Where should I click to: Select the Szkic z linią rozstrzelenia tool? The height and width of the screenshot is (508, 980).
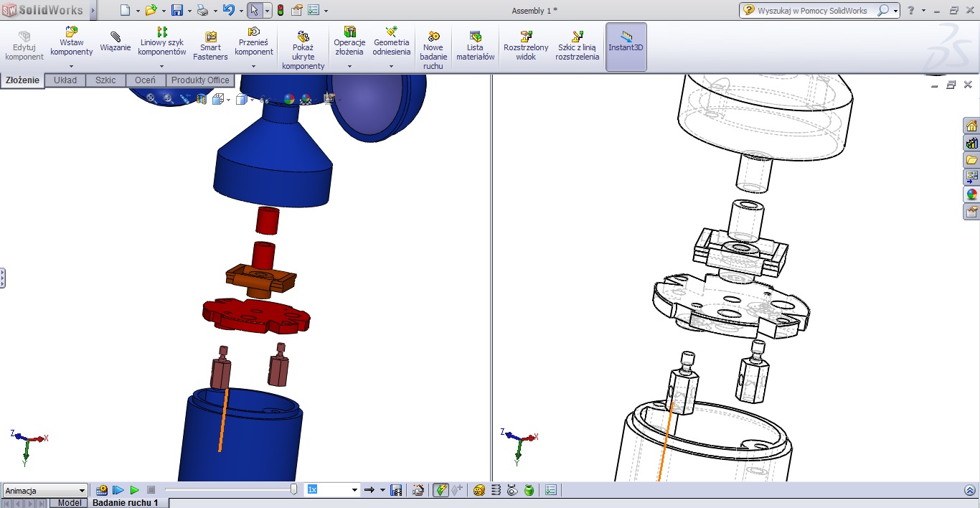tap(576, 43)
